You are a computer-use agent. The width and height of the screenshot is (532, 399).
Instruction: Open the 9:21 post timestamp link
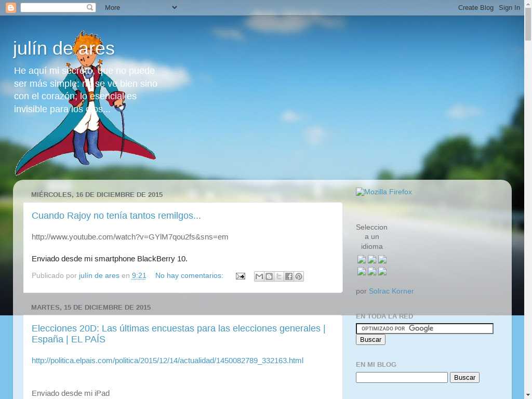pos(139,275)
